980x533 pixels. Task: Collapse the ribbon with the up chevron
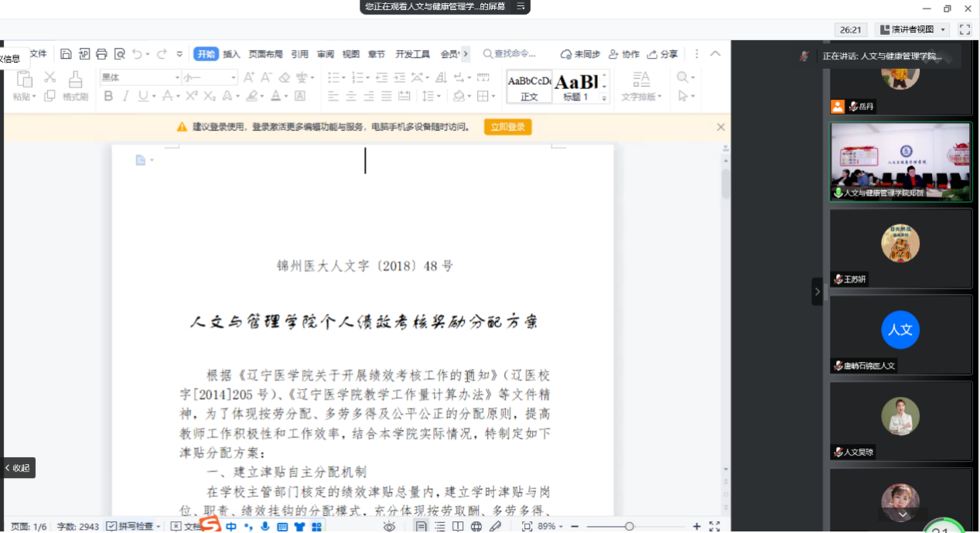715,54
